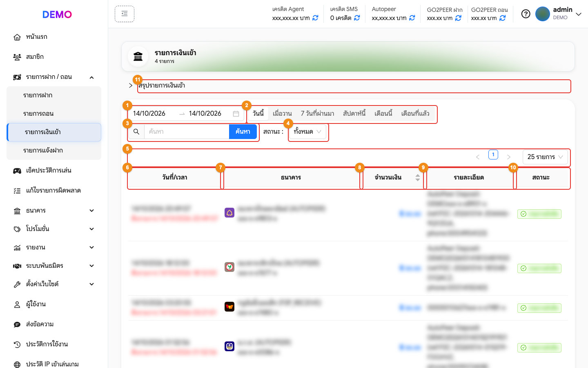Sort the จำนวนเงิน column with arrows
This screenshot has width=588, height=368.
417,177
